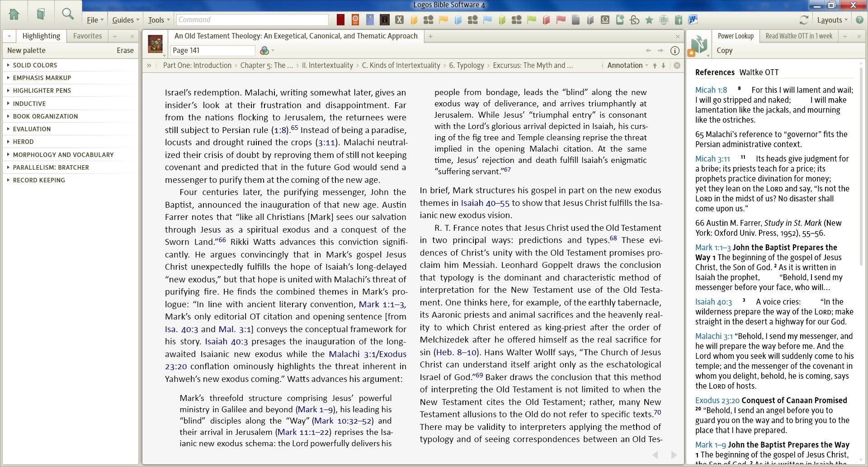Open the orange ESV Bible shortcut

coord(355,19)
